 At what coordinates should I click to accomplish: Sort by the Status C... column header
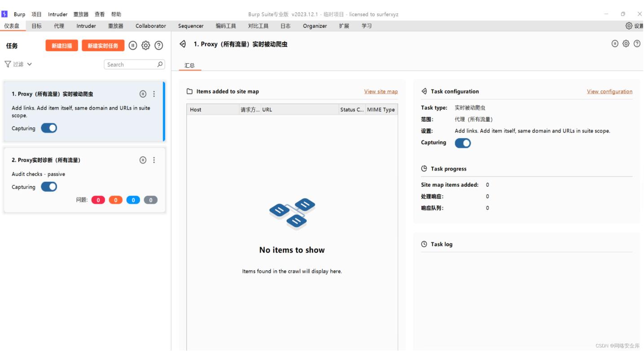(352, 110)
